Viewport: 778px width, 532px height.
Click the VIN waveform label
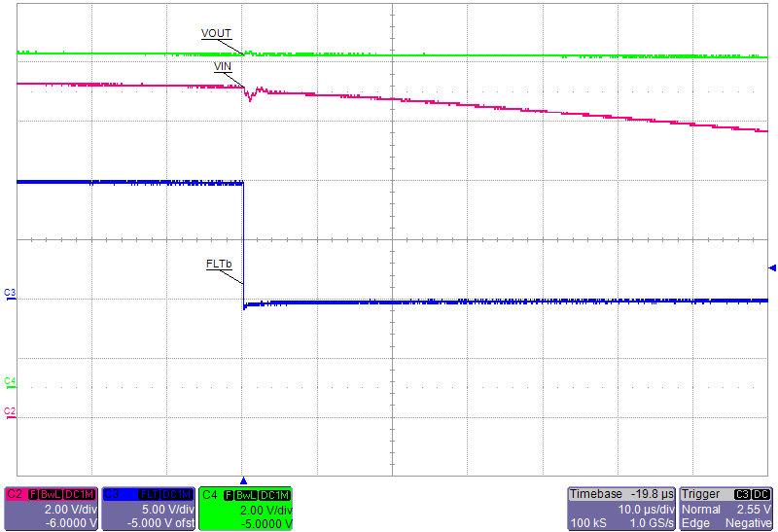[x=223, y=66]
